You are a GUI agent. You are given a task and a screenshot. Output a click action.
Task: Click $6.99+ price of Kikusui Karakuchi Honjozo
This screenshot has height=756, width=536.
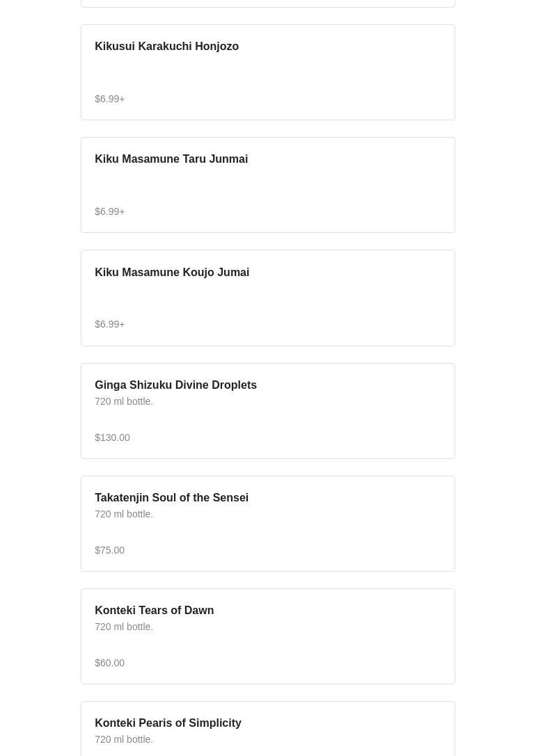[x=110, y=99]
